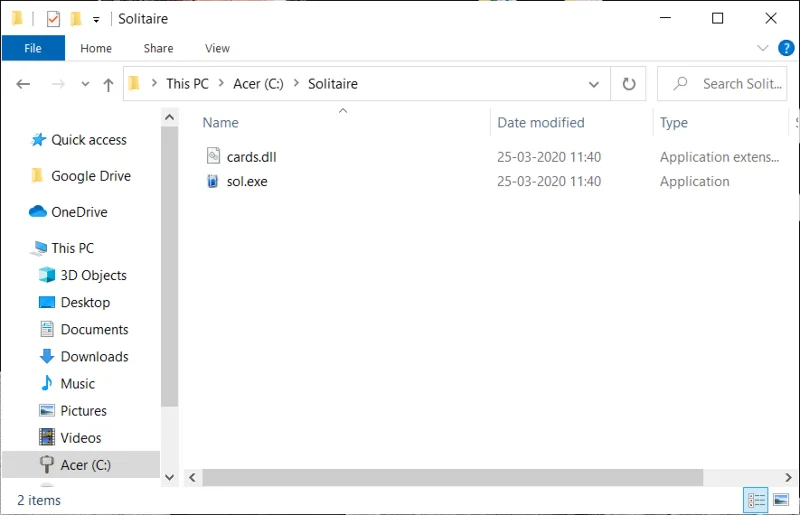
Task: Click the Google Drive folder icon
Action: (37, 176)
